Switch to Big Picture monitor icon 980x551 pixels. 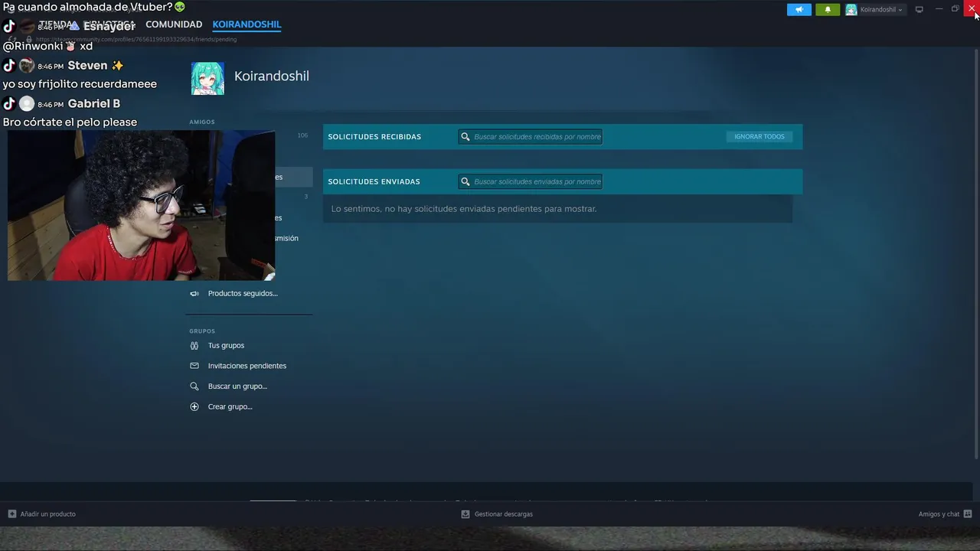(x=920, y=9)
